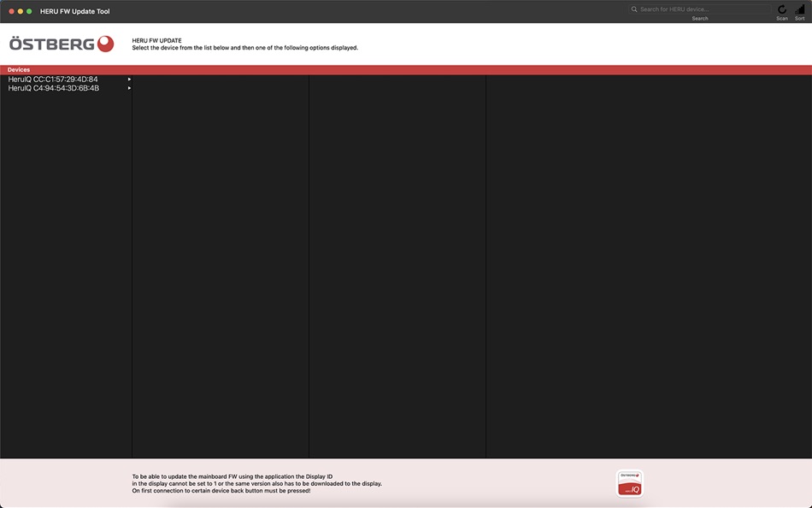Screen dimensions: 812x508
Task: Maximize the window with green button
Action: point(29,11)
